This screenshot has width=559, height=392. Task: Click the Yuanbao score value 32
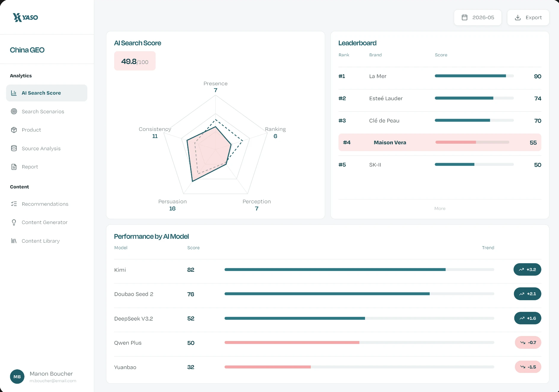tap(191, 367)
